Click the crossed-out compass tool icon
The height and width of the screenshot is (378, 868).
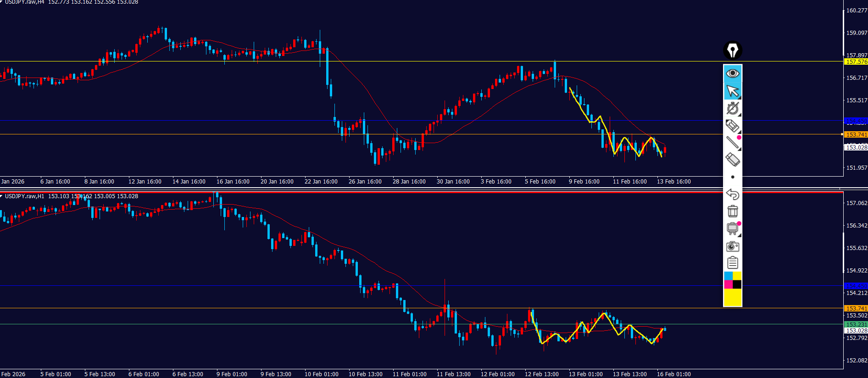tap(733, 108)
